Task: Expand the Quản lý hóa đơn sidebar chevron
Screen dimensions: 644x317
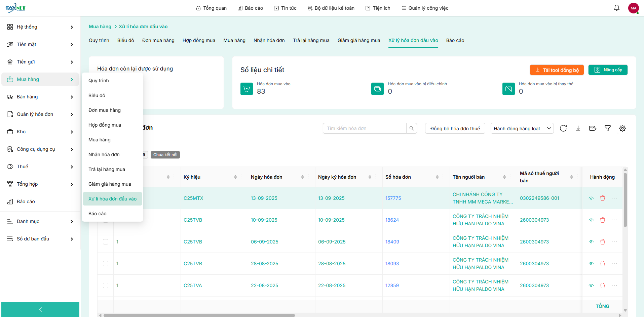Action: (72, 115)
